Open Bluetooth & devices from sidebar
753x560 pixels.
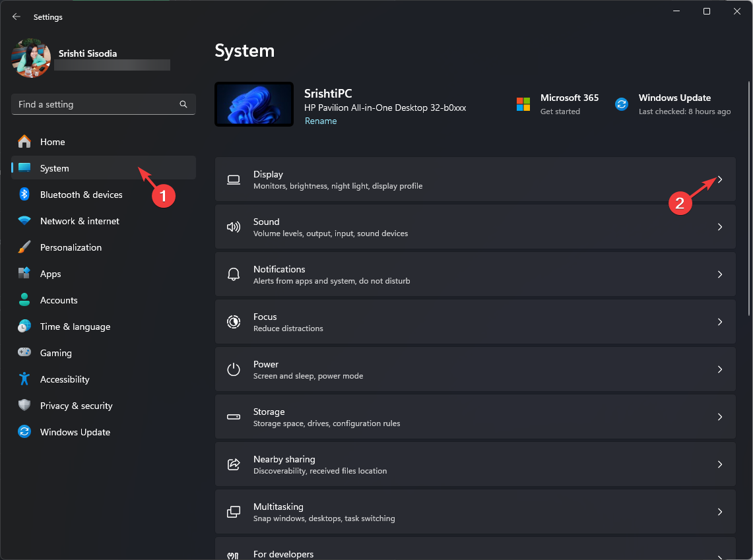[81, 195]
